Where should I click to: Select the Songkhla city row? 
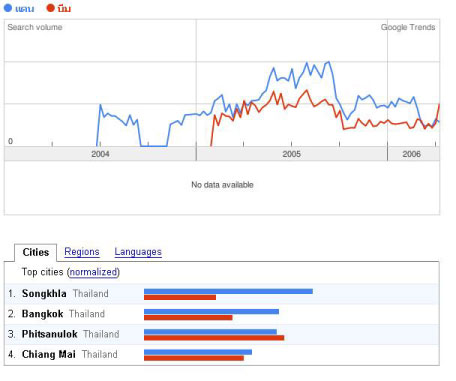222,294
